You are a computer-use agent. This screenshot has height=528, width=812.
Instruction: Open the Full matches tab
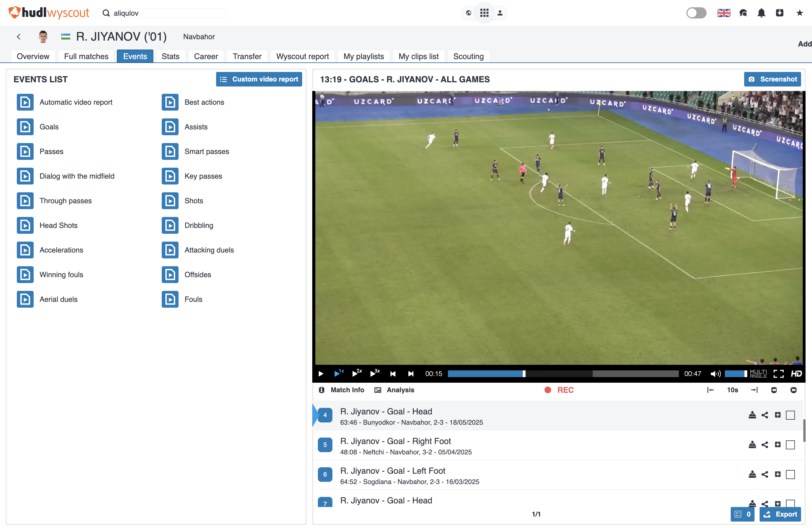pos(86,56)
